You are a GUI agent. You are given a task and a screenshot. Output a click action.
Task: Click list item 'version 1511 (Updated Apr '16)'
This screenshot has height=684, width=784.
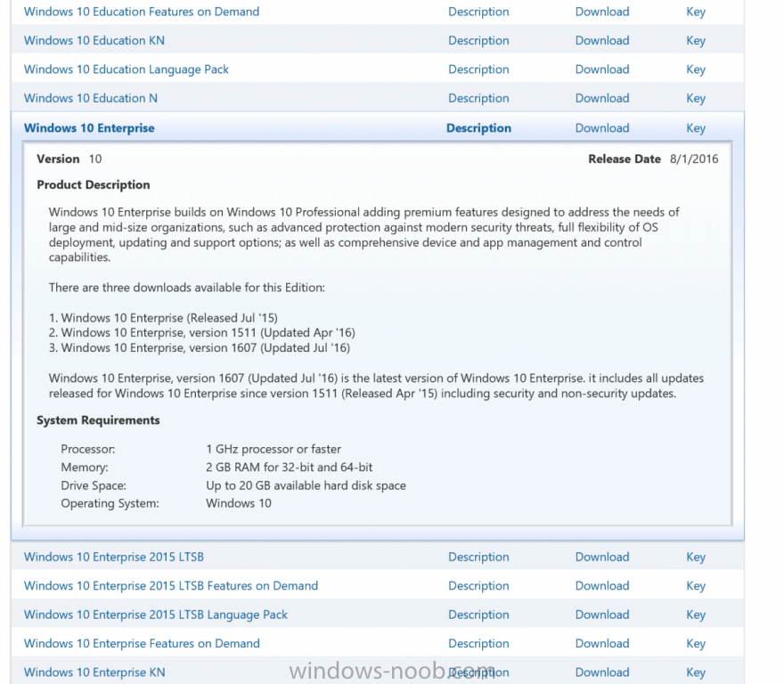pyautogui.click(x=202, y=333)
